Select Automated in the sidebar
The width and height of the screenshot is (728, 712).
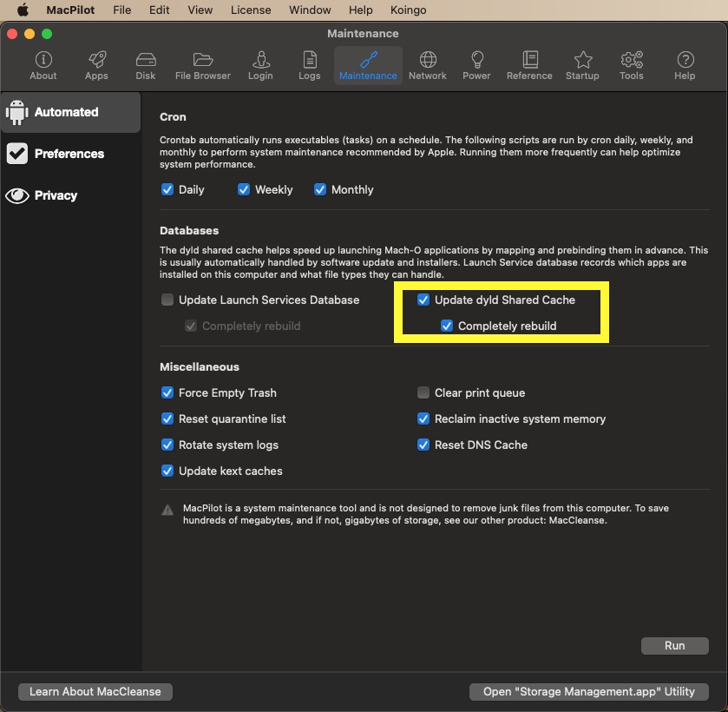tap(70, 112)
